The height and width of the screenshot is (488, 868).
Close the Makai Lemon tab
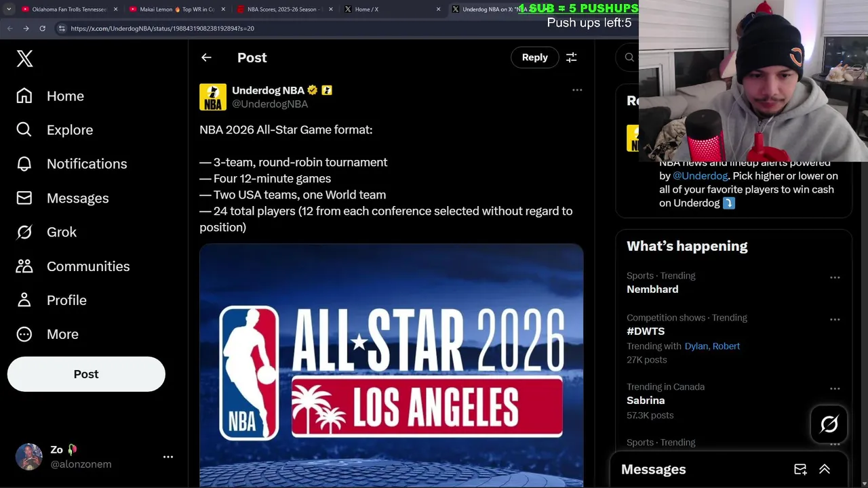pyautogui.click(x=223, y=9)
